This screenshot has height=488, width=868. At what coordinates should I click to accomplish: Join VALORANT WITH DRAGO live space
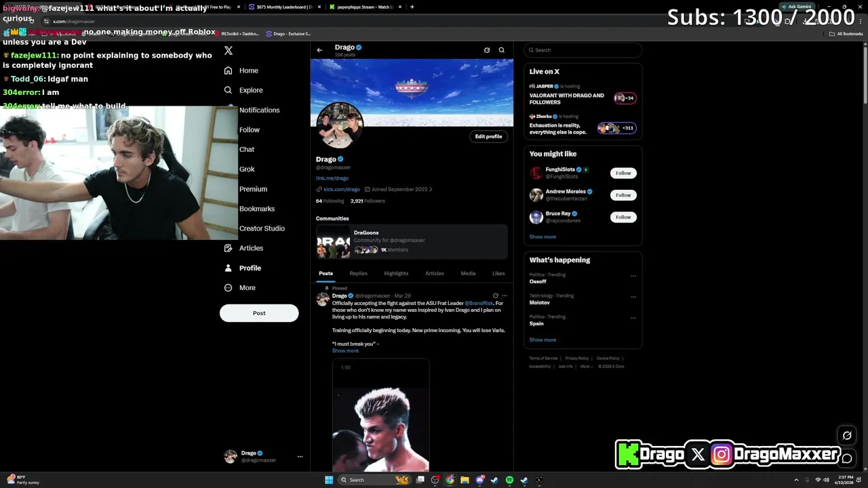pyautogui.click(x=583, y=95)
